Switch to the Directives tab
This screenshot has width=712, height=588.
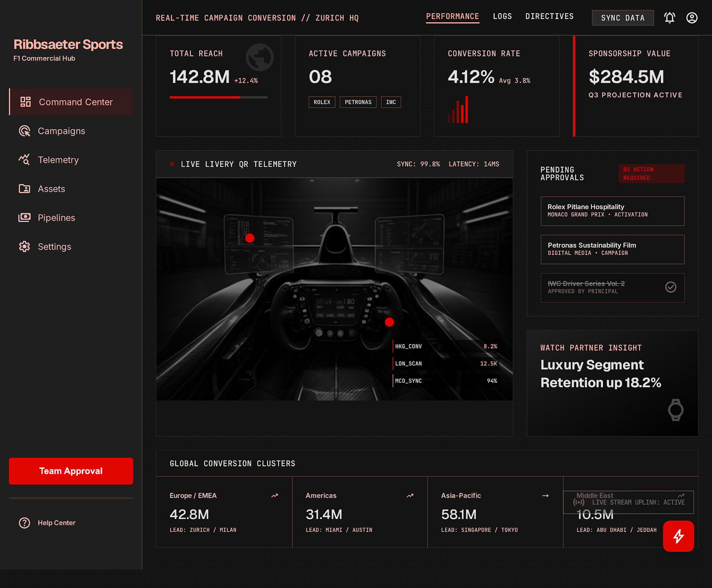pos(550,16)
